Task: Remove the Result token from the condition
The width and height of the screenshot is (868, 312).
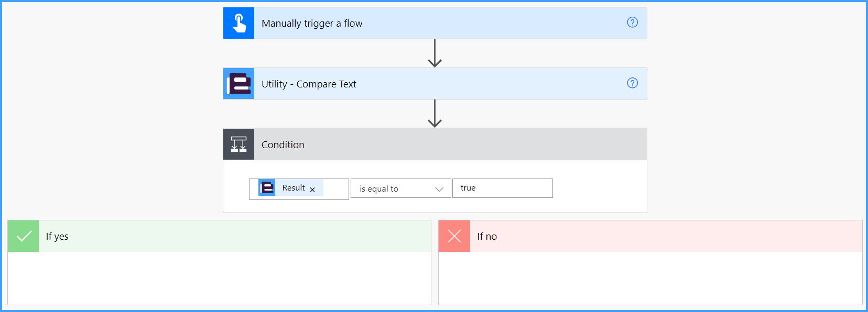Action: pyautogui.click(x=312, y=190)
